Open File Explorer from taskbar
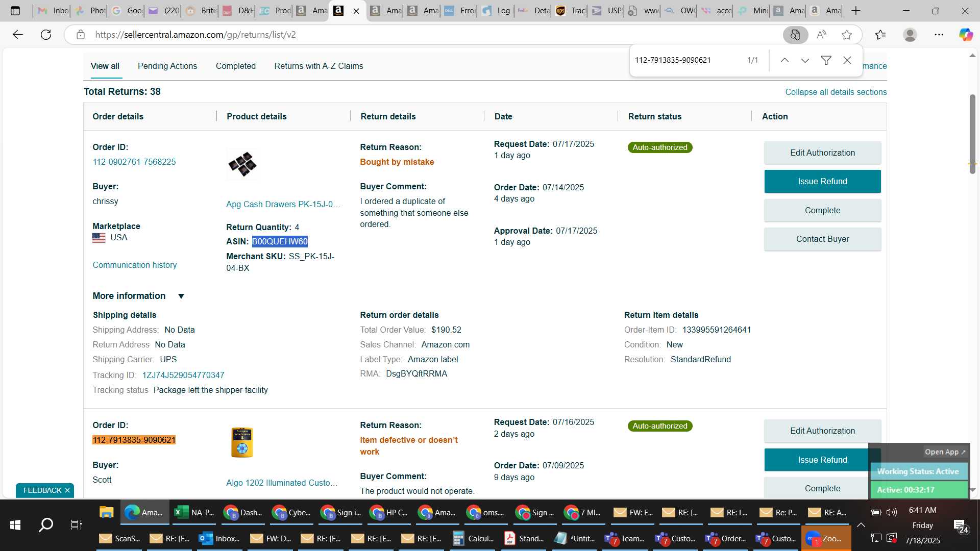 (106, 512)
